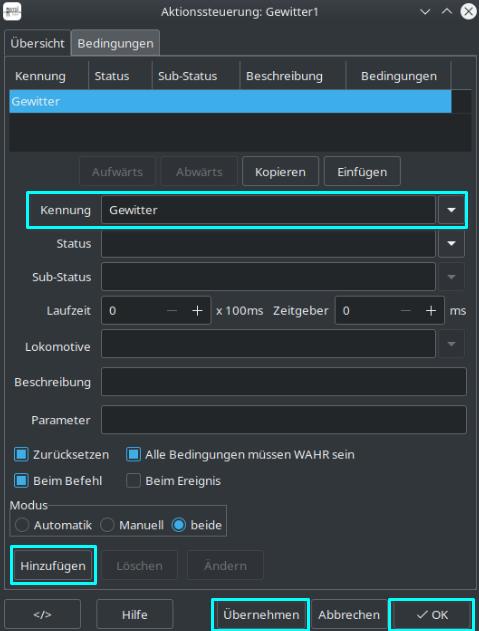Viewport: 479px width, 631px height.
Task: Open the XML code view button
Action: (x=42, y=615)
